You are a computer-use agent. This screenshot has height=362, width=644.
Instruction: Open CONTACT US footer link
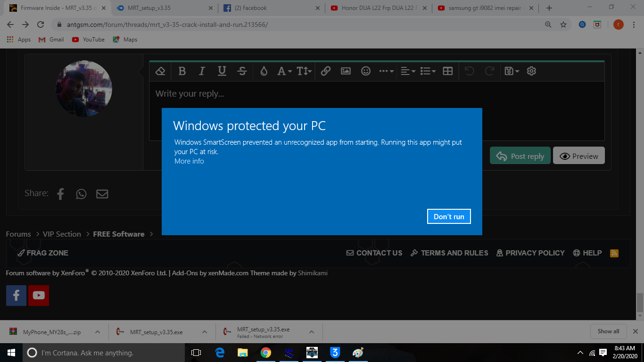click(374, 253)
